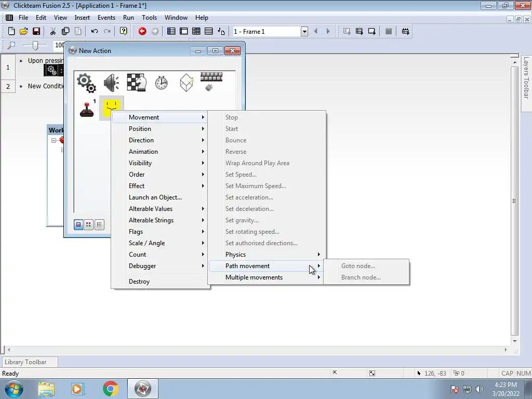Click the red back arrow icon

142,31
